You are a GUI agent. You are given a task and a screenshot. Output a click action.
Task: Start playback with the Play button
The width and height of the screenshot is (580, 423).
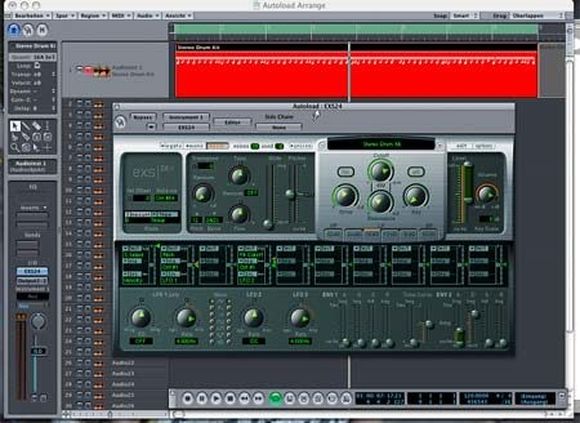pos(216,398)
